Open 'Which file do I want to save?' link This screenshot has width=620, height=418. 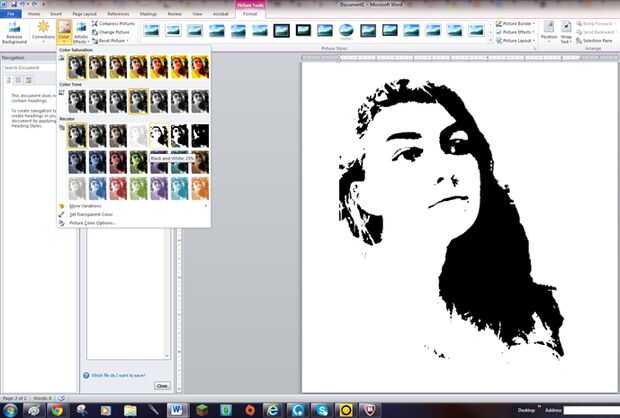click(119, 375)
